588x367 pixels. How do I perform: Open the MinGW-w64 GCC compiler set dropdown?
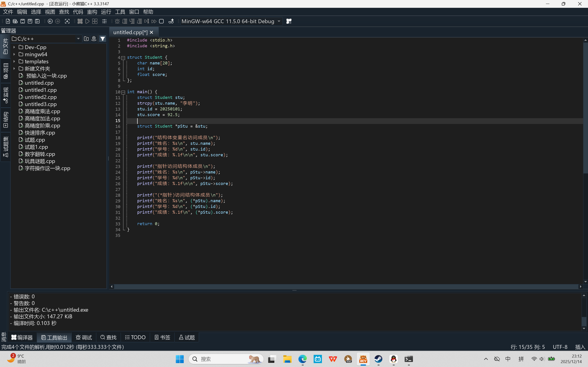coord(279,21)
